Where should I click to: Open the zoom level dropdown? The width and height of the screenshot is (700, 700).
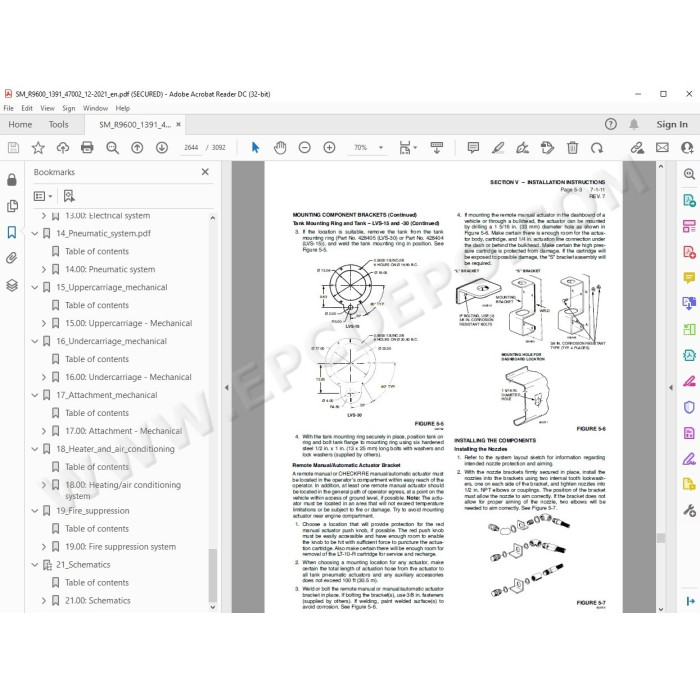pyautogui.click(x=381, y=147)
